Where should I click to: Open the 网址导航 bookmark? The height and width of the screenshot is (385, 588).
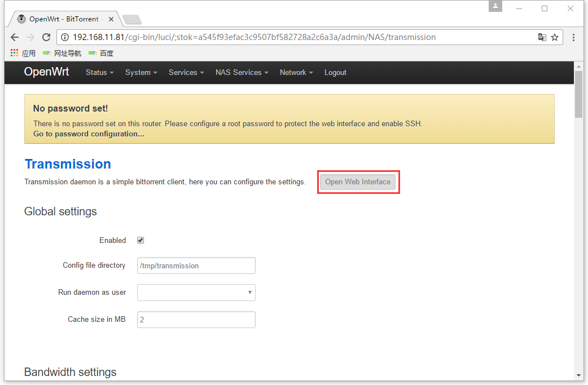pyautogui.click(x=62, y=53)
